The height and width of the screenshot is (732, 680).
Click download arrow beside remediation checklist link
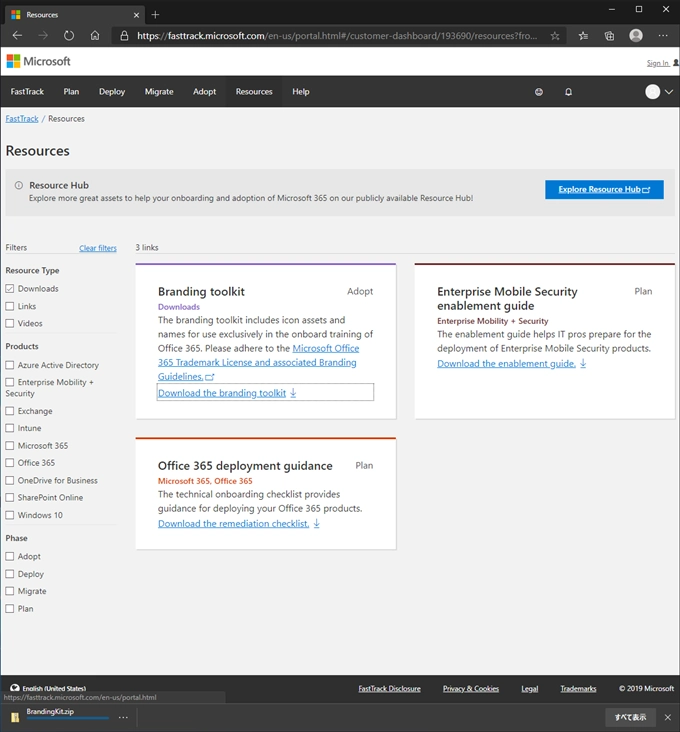(316, 523)
